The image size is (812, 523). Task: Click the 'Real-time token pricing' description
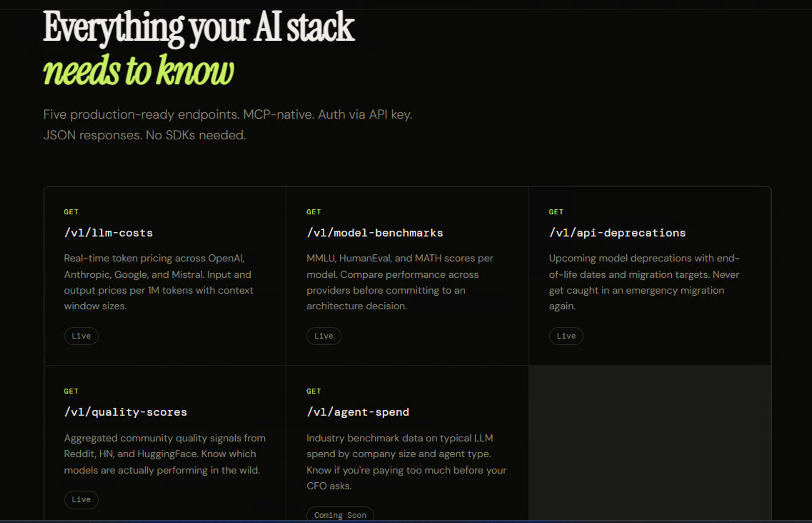(159, 282)
